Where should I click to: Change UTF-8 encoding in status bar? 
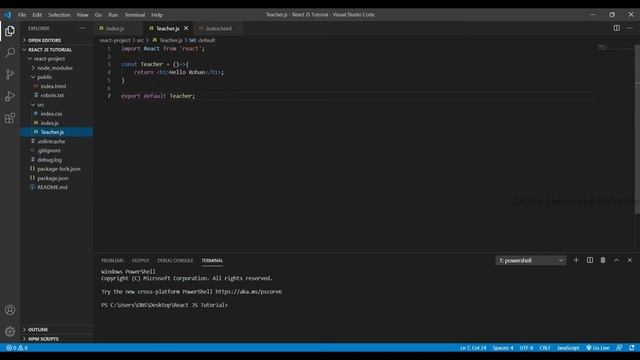[x=526, y=348]
